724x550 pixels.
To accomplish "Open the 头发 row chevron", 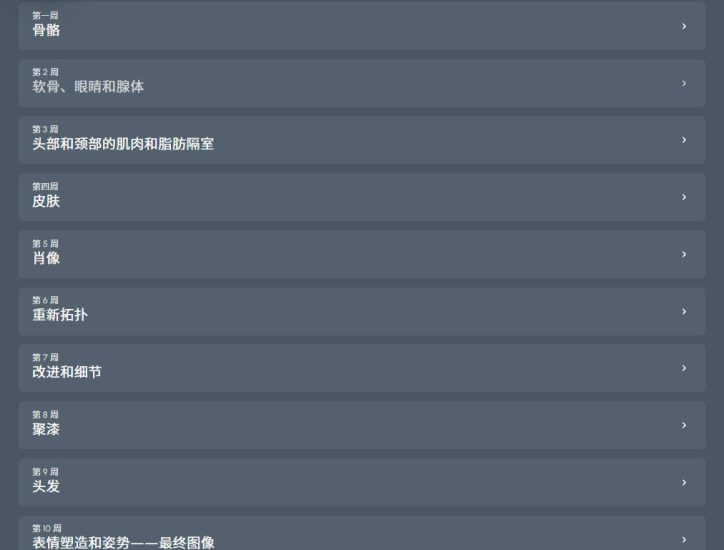I will [x=684, y=483].
